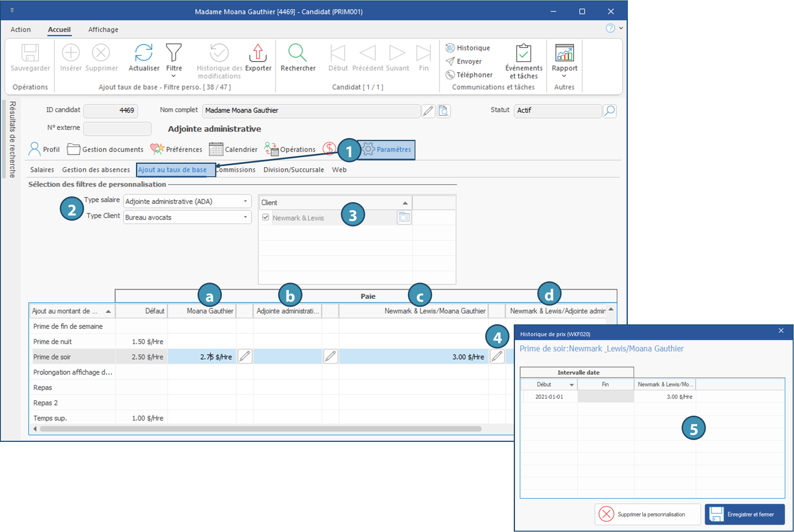Screen dimensions: 794x532
Task: Click the Téléphoner phone icon
Action: tap(450, 74)
